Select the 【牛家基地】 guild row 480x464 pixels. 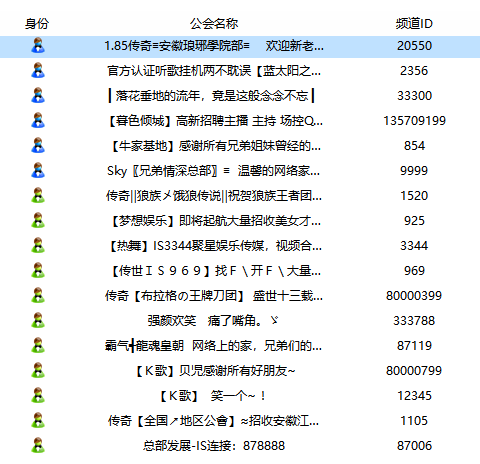pos(240,146)
